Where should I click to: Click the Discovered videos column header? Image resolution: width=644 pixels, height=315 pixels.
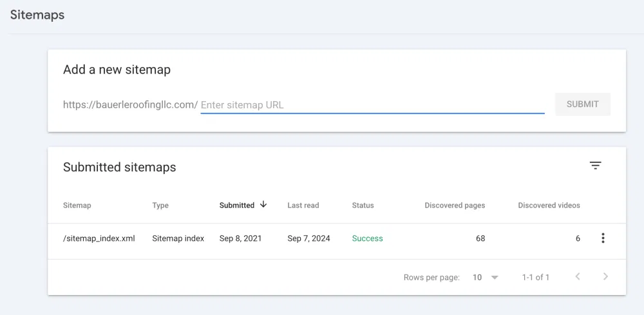(549, 205)
